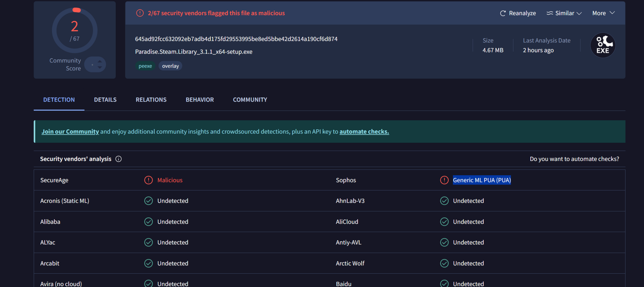
Task: Expand the Similar dropdown
Action: coord(564,13)
